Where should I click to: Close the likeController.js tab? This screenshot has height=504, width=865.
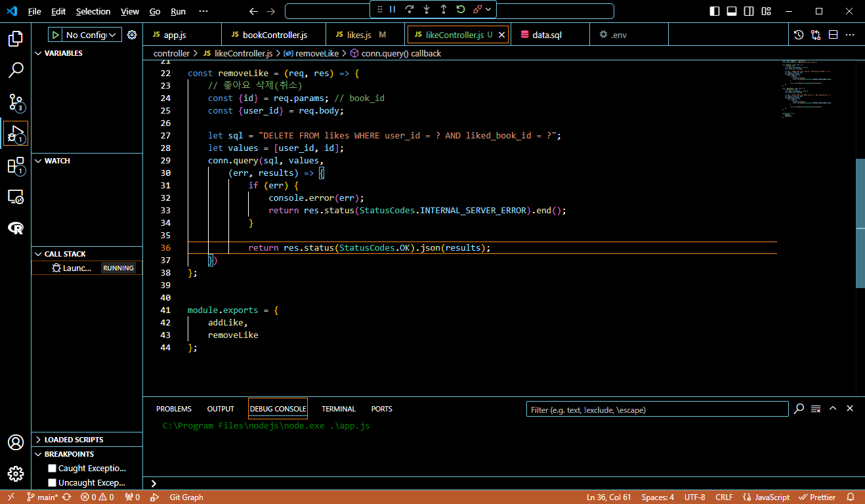(502, 35)
